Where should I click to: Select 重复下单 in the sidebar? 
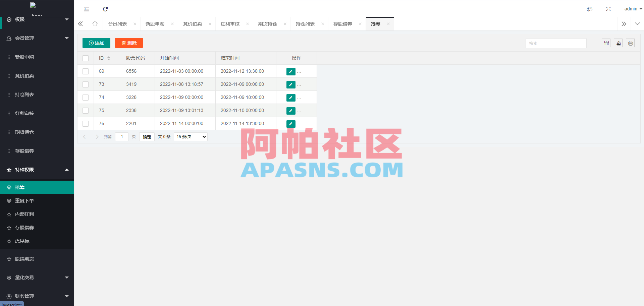coord(24,201)
